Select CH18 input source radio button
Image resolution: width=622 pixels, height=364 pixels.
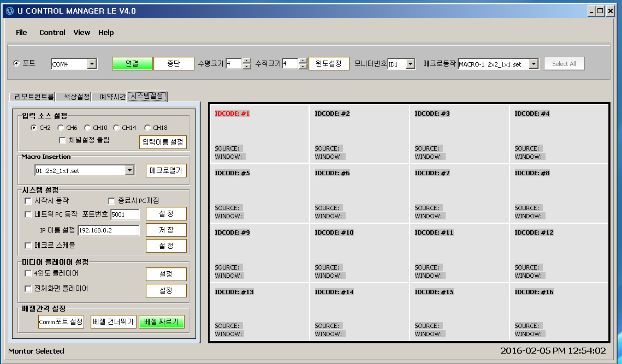tap(147, 128)
